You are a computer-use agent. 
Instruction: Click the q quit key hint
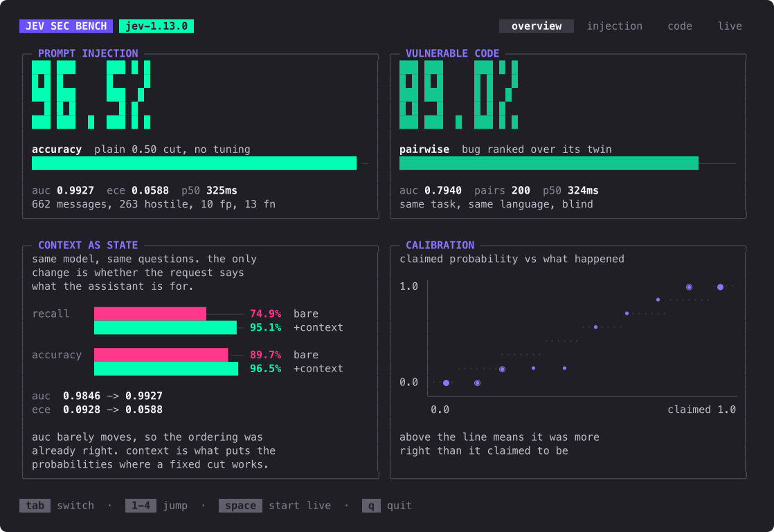coord(371,506)
